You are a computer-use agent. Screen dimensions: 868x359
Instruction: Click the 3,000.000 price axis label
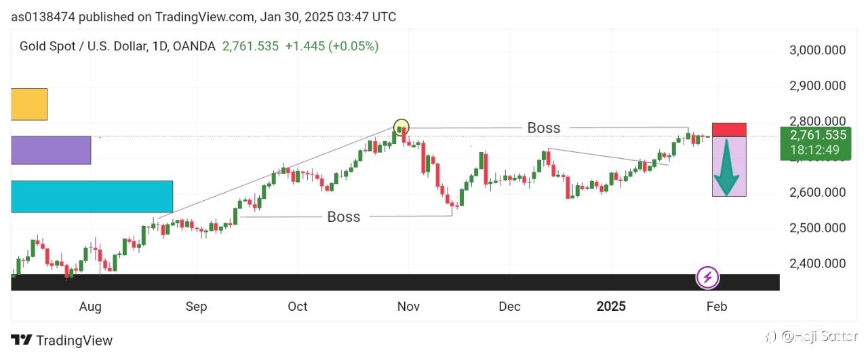816,50
